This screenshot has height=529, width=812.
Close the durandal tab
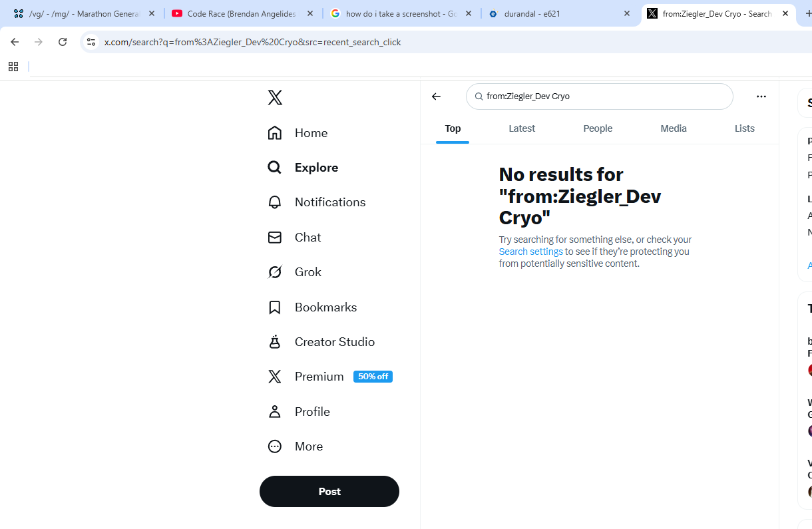coord(627,13)
